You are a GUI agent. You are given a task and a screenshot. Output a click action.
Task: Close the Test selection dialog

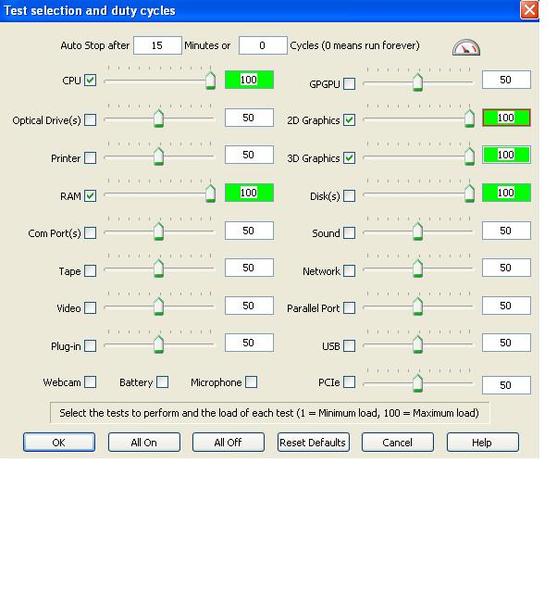pyautogui.click(x=529, y=10)
